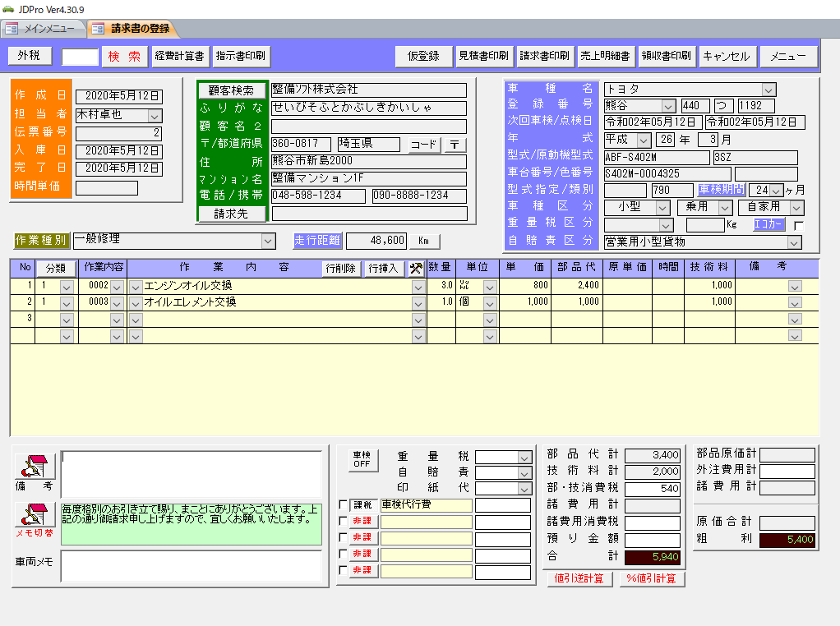Image resolution: width=840 pixels, height=626 pixels.
Task: Click the 行削除 row delete button
Action: (341, 269)
